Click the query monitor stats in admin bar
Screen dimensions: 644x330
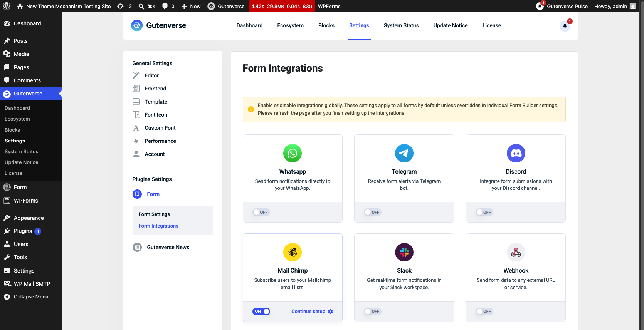pyautogui.click(x=282, y=6)
